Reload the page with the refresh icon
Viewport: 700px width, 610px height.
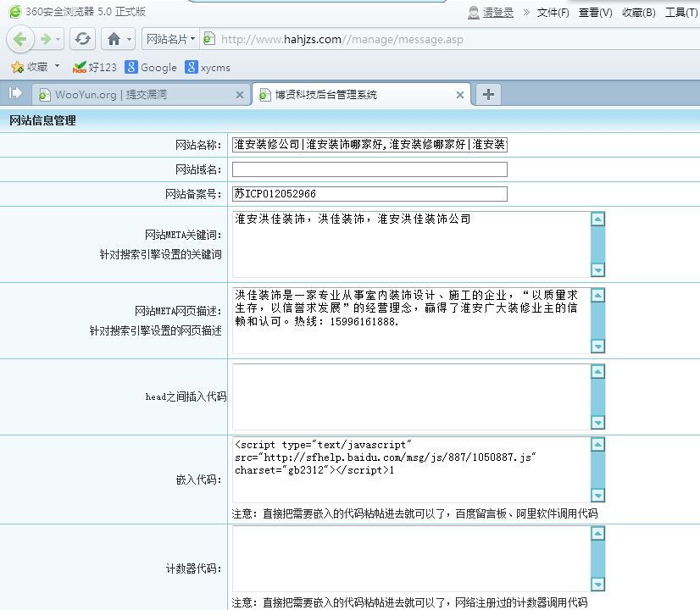(82, 39)
